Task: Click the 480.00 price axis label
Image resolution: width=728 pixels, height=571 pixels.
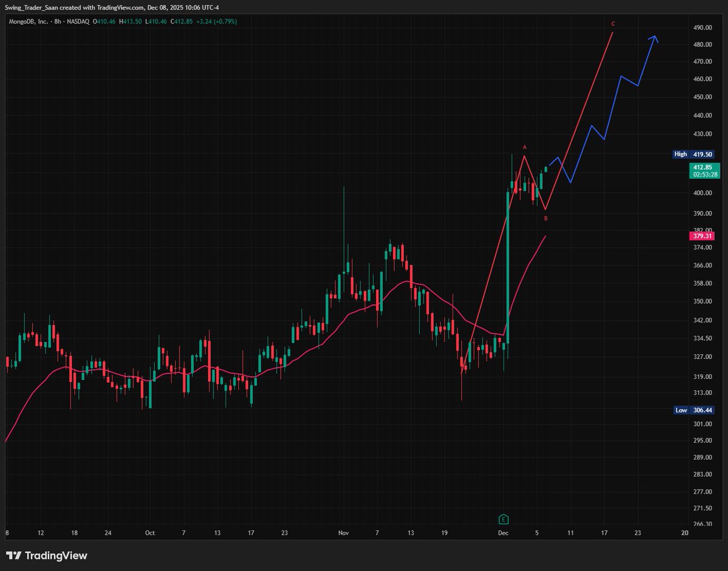Action: 703,45
